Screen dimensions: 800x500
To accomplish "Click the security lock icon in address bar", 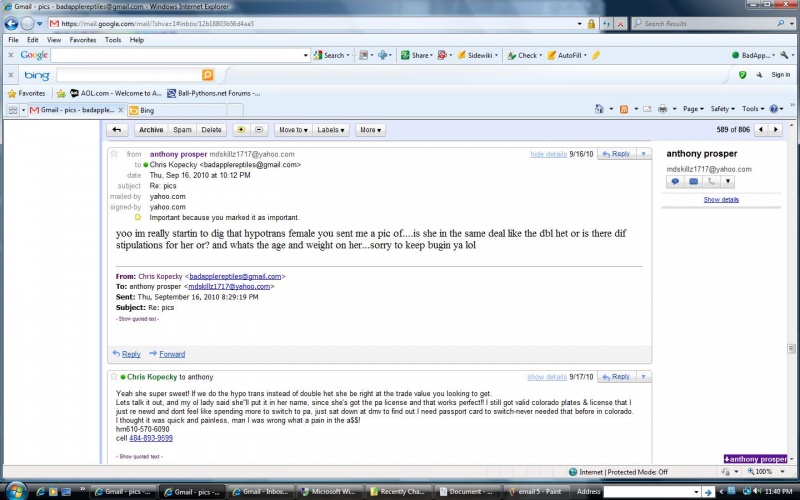I will click(x=591, y=23).
